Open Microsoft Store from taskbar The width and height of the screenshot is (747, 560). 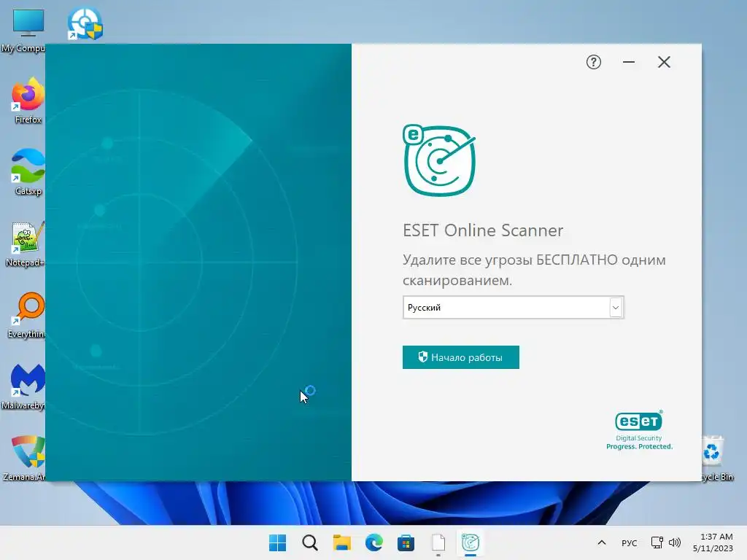click(406, 542)
